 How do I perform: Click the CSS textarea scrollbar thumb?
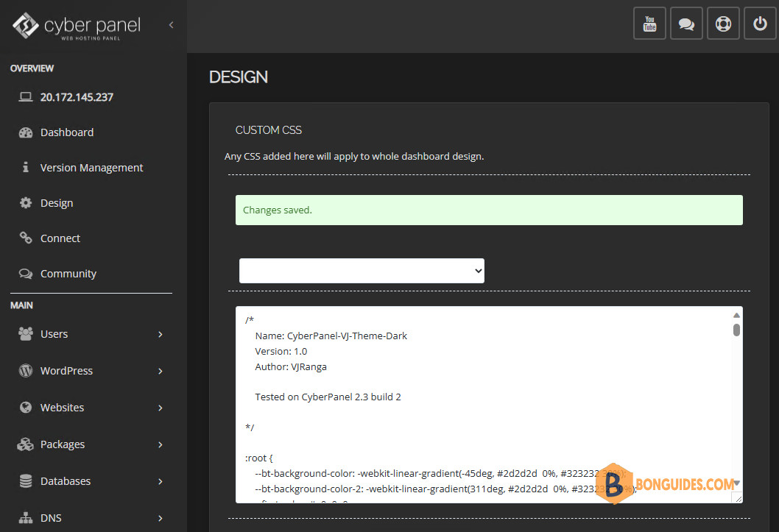click(736, 330)
